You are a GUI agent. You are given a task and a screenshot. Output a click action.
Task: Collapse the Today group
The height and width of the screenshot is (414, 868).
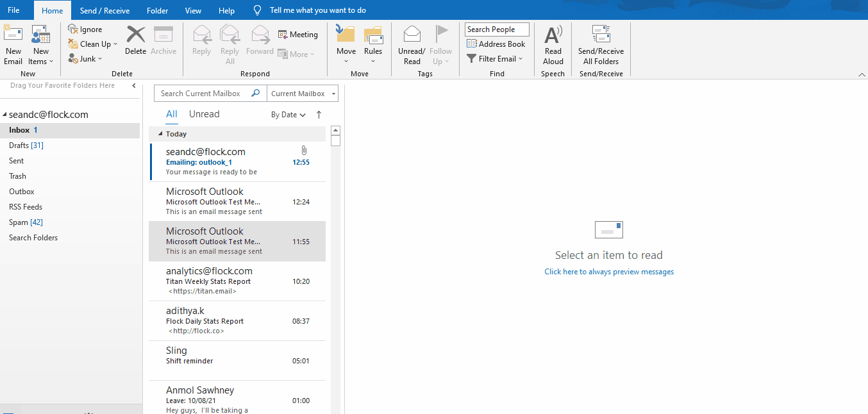(160, 134)
